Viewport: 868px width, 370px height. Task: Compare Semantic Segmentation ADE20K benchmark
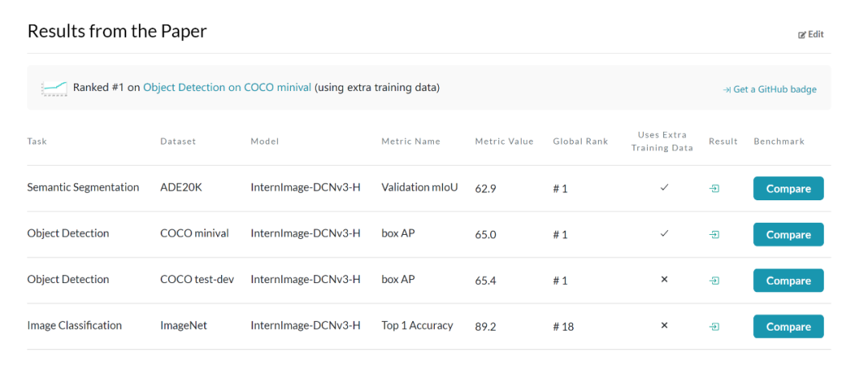coord(788,188)
